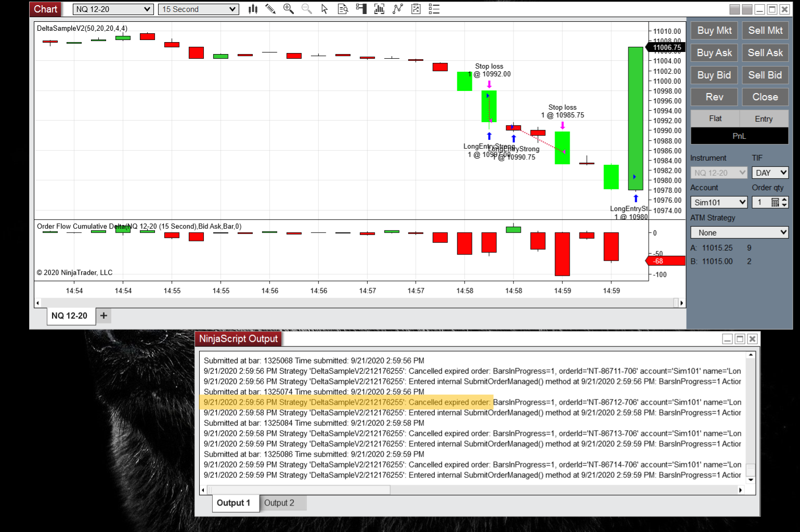Click the zoom out magnifier icon
This screenshot has width=800, height=532.
tap(307, 9)
